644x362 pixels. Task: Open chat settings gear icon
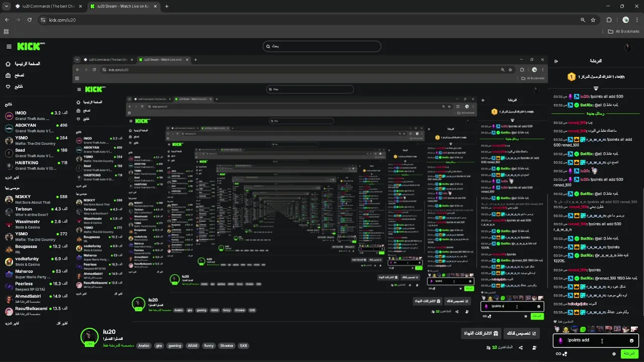614,354
